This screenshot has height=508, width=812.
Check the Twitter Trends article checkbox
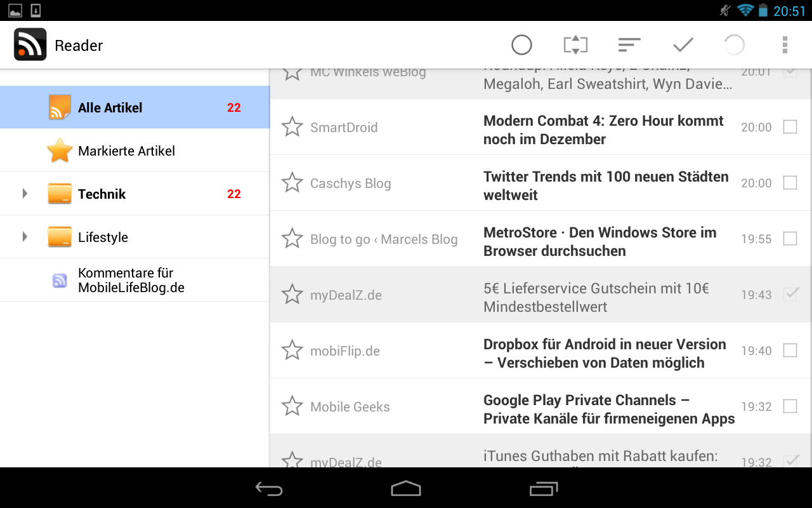pyautogui.click(x=790, y=183)
